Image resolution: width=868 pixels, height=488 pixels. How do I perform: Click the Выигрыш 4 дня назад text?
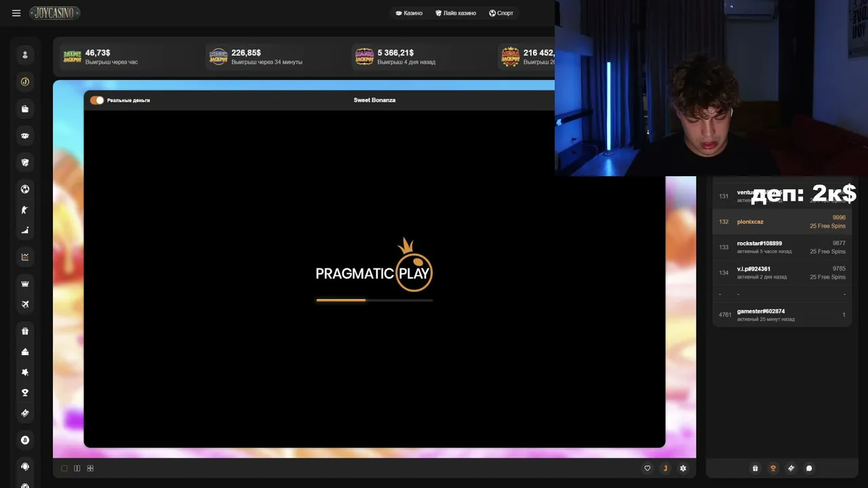pyautogui.click(x=406, y=62)
